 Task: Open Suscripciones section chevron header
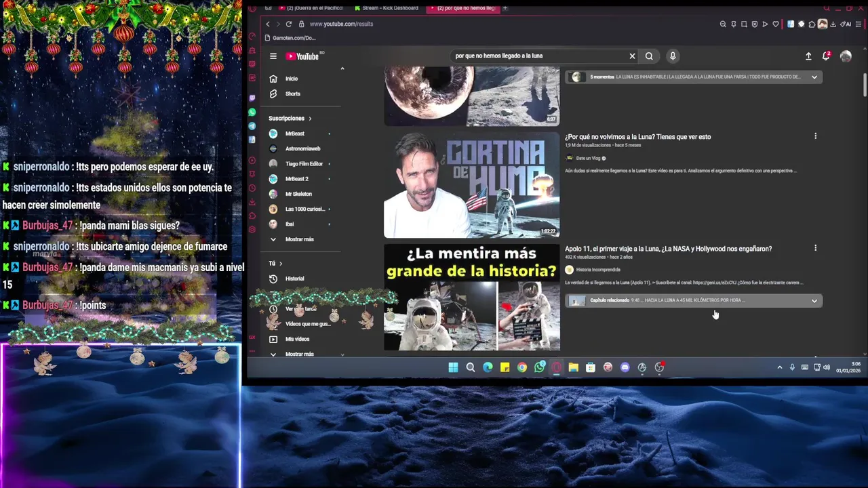coord(290,118)
